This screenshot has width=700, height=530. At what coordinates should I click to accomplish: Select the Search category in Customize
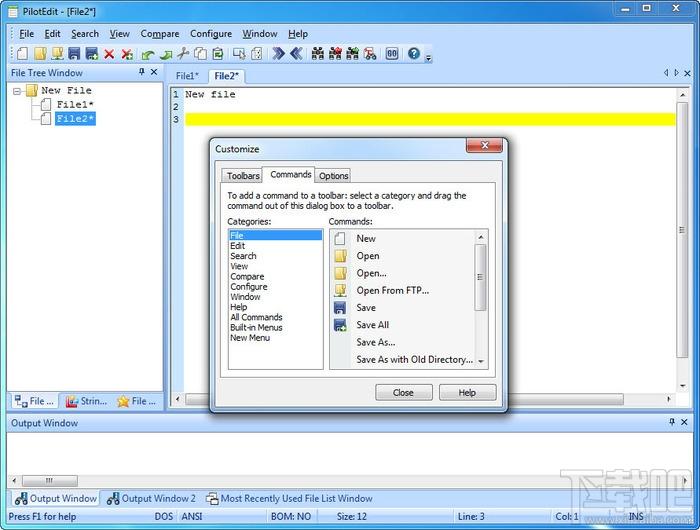(275, 256)
